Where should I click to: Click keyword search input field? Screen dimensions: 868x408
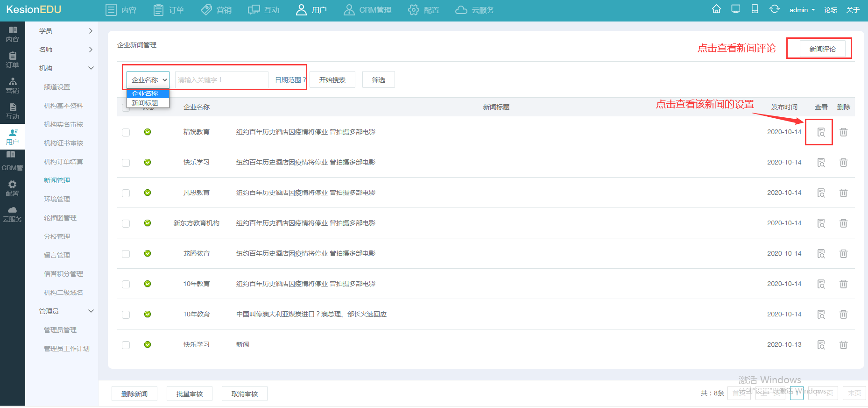(222, 80)
